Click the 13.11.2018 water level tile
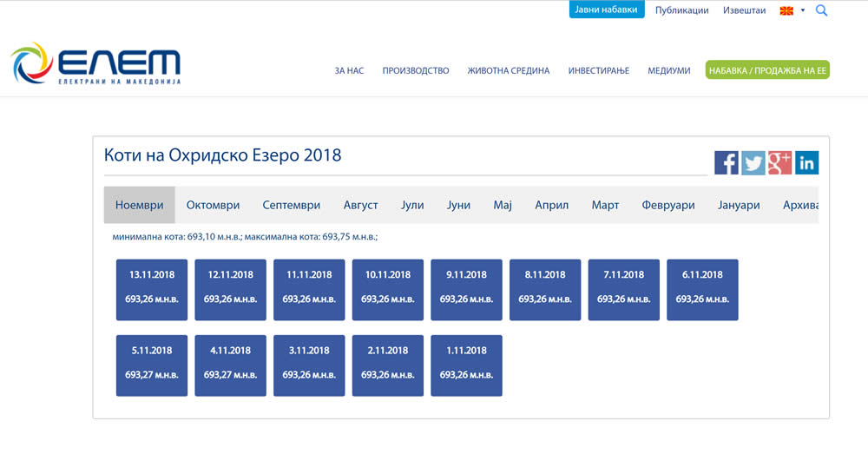Image resolution: width=868 pixels, height=467 pixels. (152, 289)
